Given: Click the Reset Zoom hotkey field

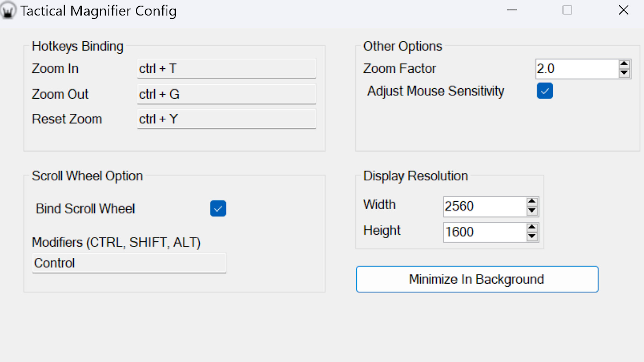Looking at the screenshot, I should point(226,119).
